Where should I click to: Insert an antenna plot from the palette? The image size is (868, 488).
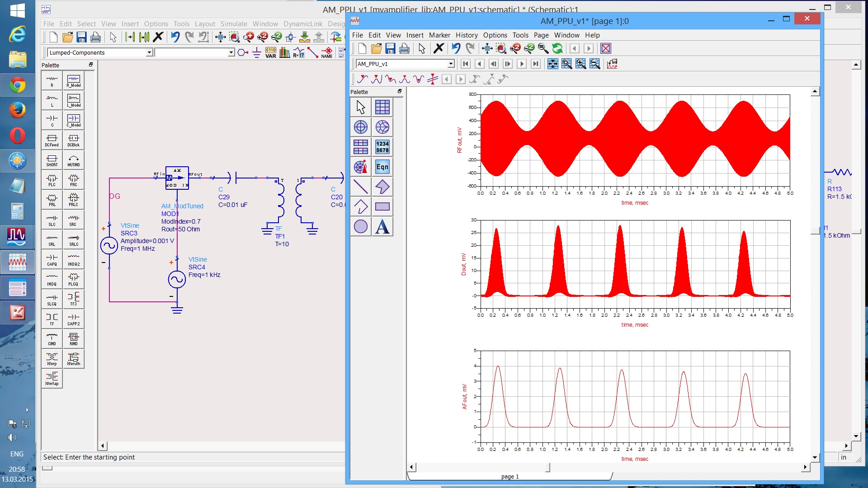pos(361,167)
